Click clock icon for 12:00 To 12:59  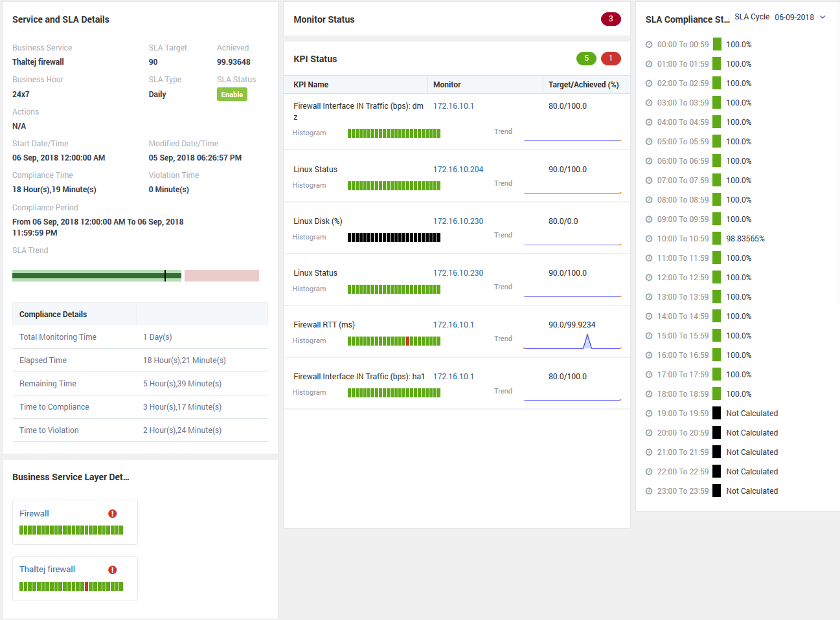(x=649, y=278)
